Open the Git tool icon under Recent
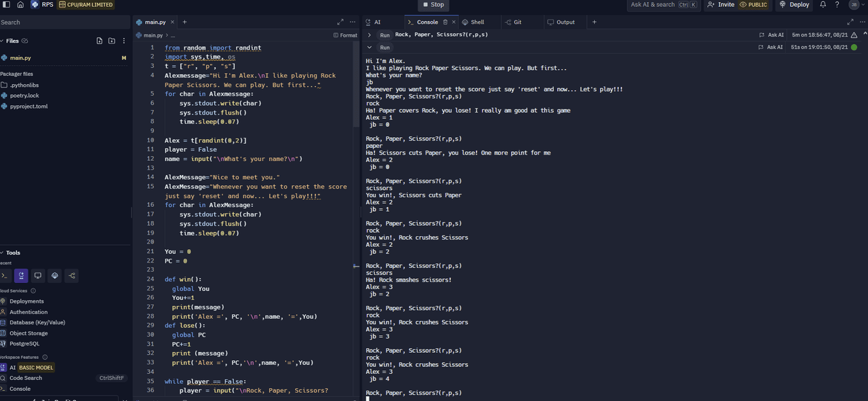Viewport: 868px width, 401px height. pyautogui.click(x=71, y=275)
